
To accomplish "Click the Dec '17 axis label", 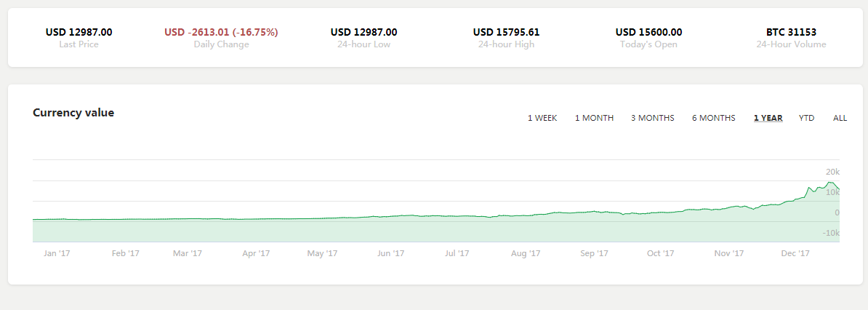I will [x=795, y=253].
